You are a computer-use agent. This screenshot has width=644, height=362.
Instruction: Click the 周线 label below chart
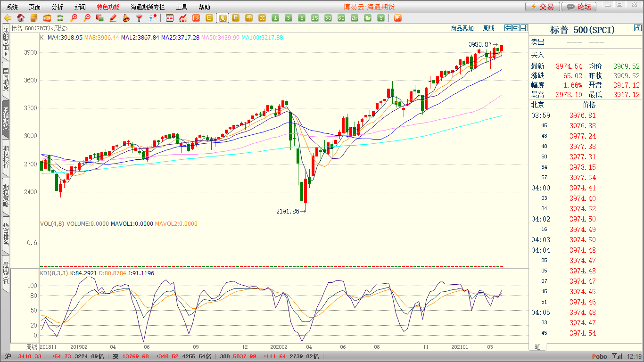(32, 347)
